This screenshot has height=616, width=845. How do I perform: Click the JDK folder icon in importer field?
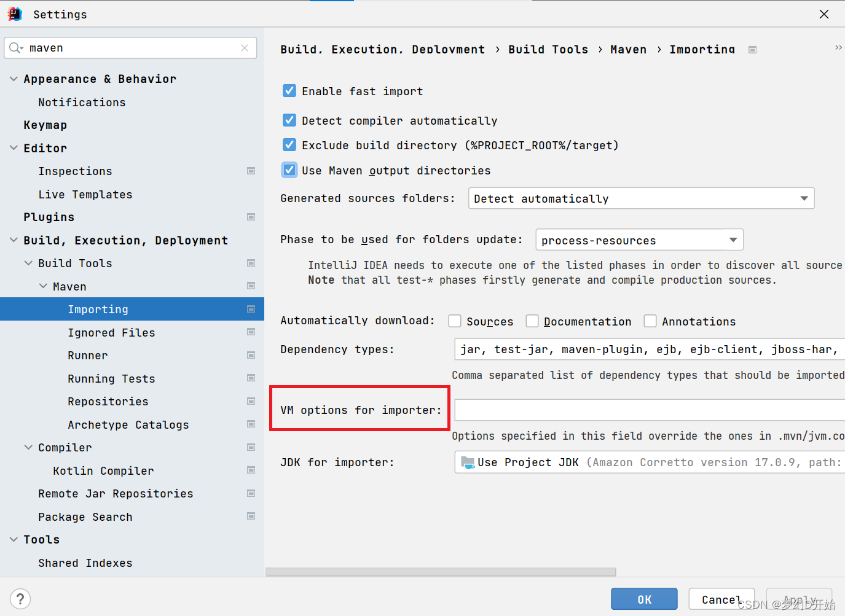pyautogui.click(x=468, y=462)
